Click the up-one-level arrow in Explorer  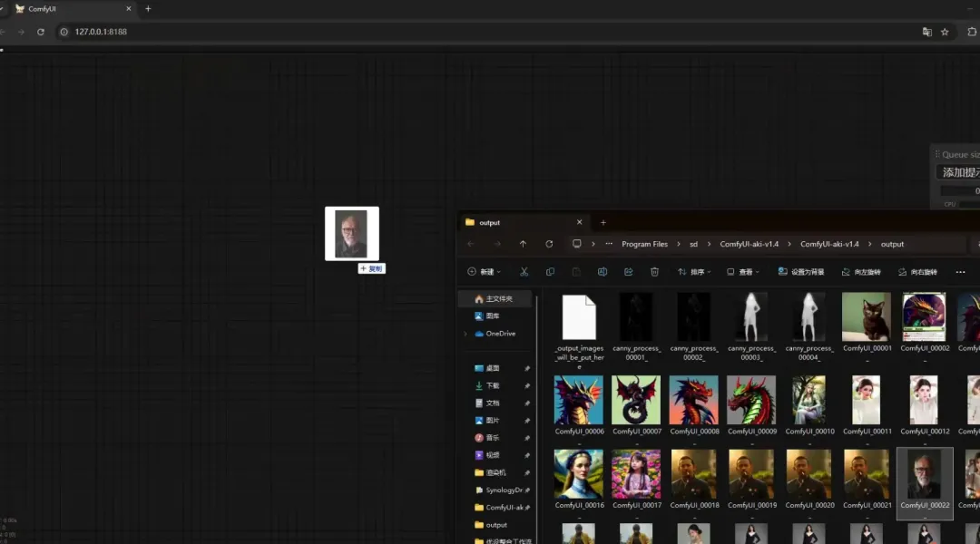pos(523,244)
